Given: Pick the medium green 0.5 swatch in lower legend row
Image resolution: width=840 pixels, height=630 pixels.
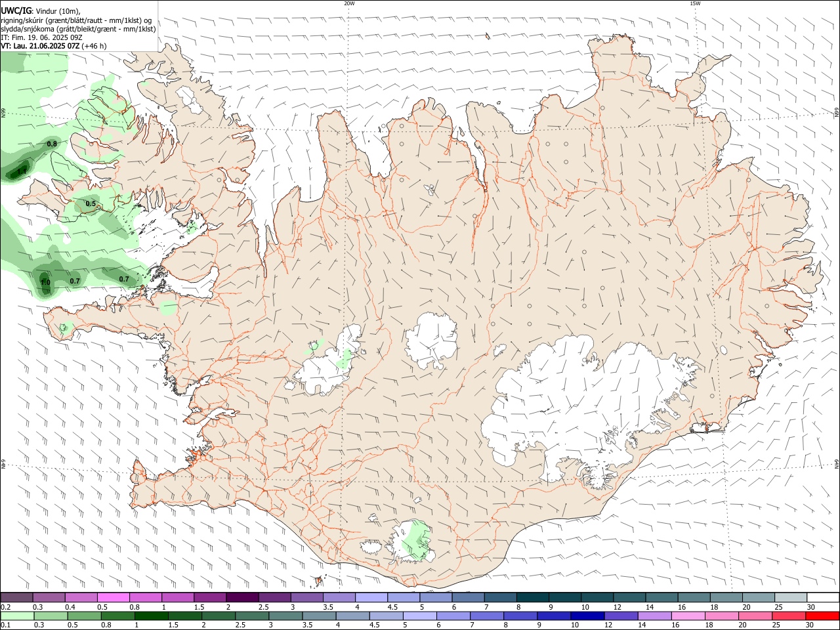Looking at the screenshot, I should [84, 616].
